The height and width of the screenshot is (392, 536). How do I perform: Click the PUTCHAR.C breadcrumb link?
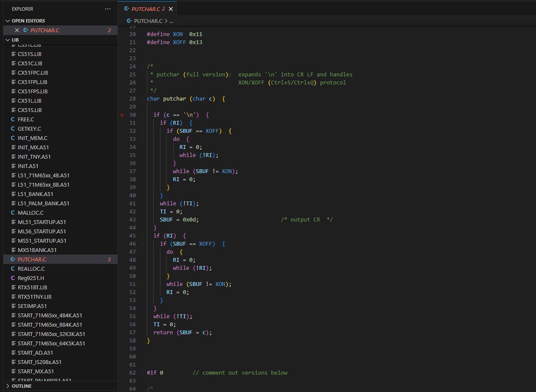[x=148, y=21]
